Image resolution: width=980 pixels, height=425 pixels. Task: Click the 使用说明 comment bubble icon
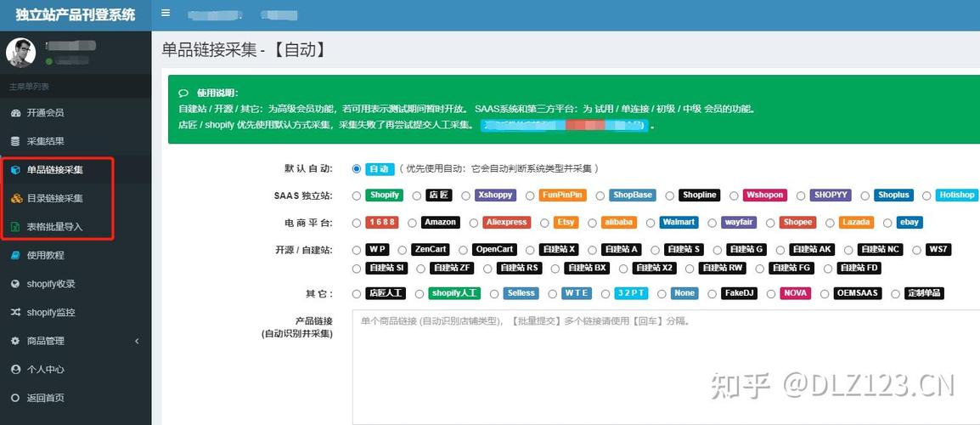point(183,93)
